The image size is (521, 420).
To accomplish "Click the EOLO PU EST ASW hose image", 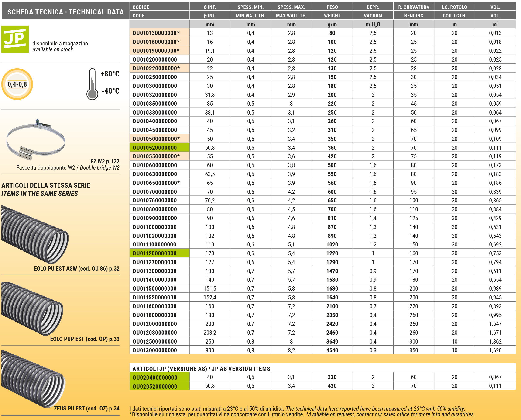I will click(x=34, y=234).
